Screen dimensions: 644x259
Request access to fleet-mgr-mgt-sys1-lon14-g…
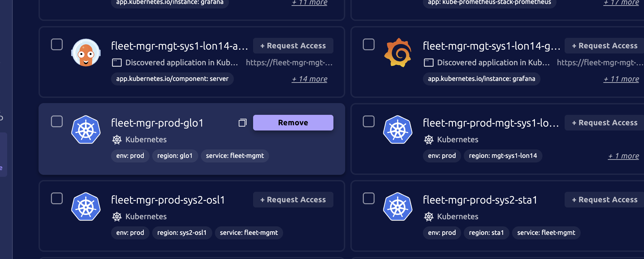click(604, 46)
